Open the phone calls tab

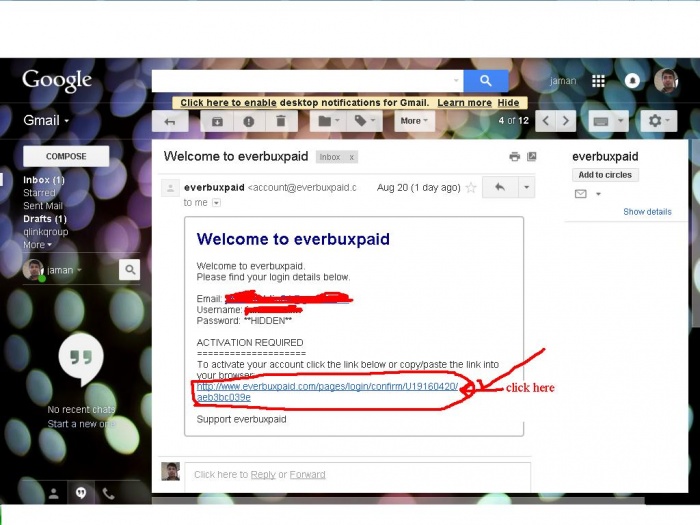[108, 493]
